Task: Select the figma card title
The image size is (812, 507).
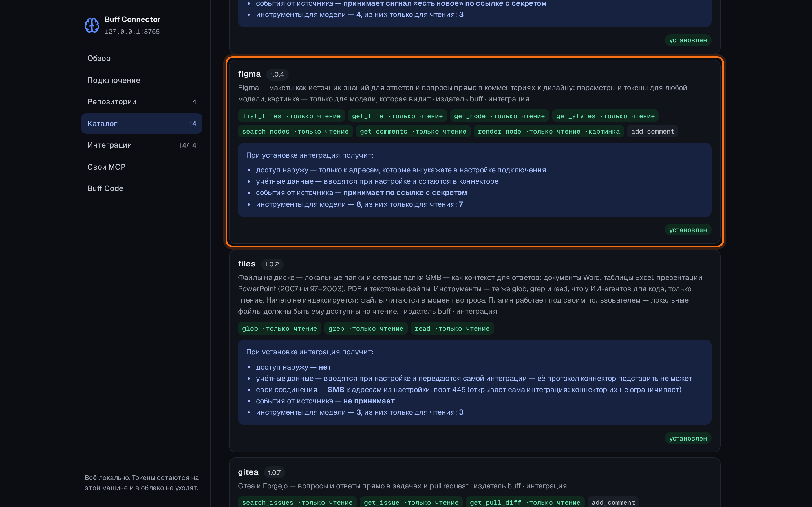Action: 249,74
